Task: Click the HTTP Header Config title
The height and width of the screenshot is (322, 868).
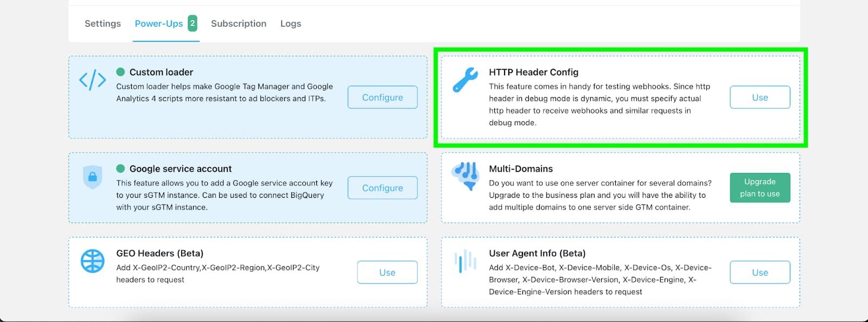Action: (534, 72)
